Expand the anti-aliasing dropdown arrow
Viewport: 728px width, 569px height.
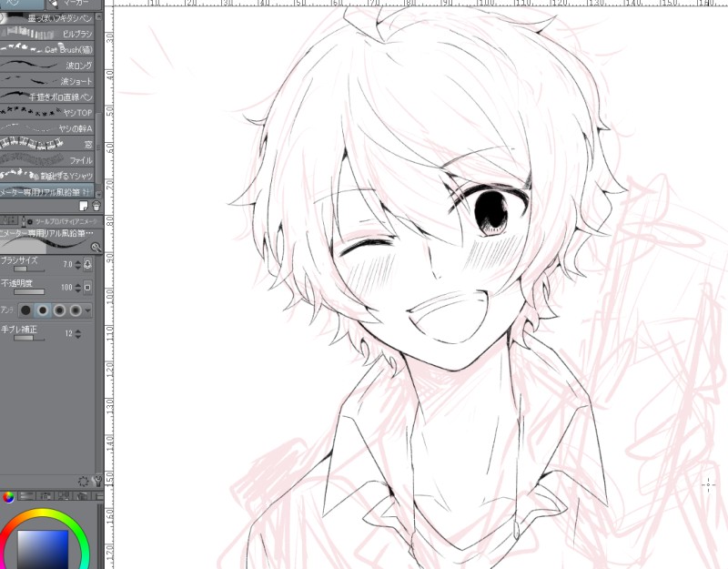click(87, 310)
